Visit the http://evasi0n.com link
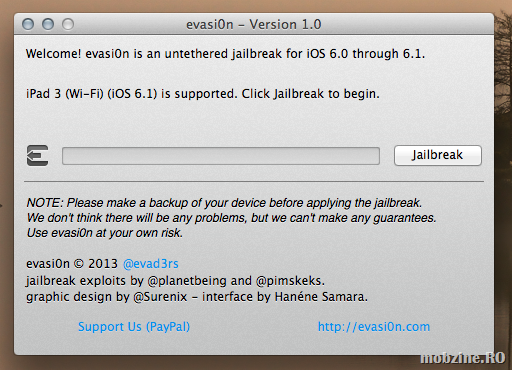 coord(374,327)
